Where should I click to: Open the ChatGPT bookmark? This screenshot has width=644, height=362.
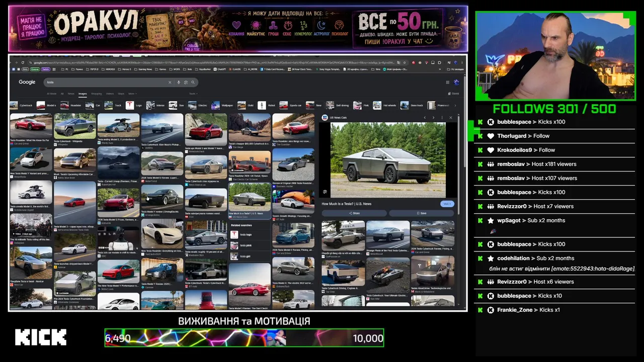[x=219, y=69]
